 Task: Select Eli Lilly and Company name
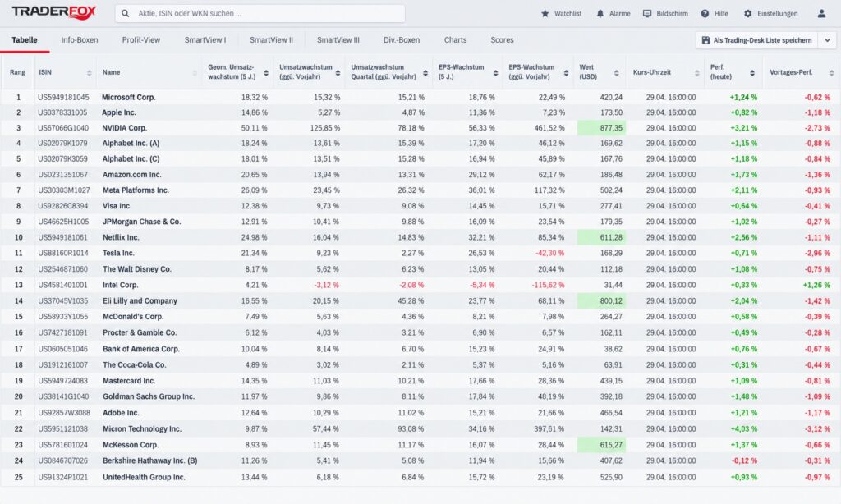[140, 301]
